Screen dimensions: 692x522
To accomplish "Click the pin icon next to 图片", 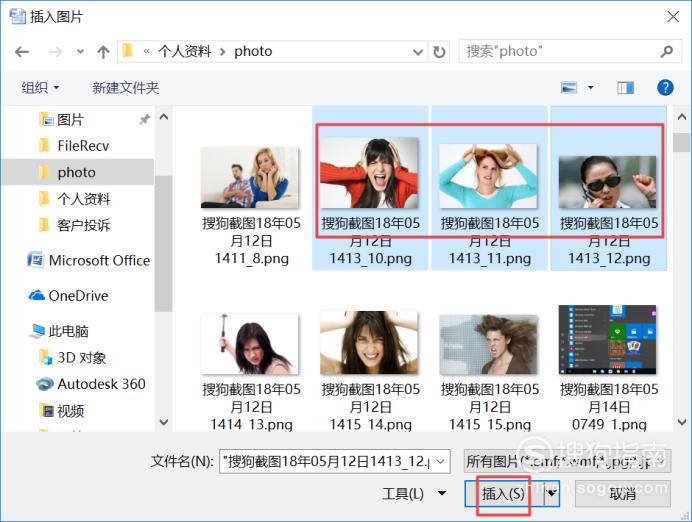I will pyautogui.click(x=144, y=119).
